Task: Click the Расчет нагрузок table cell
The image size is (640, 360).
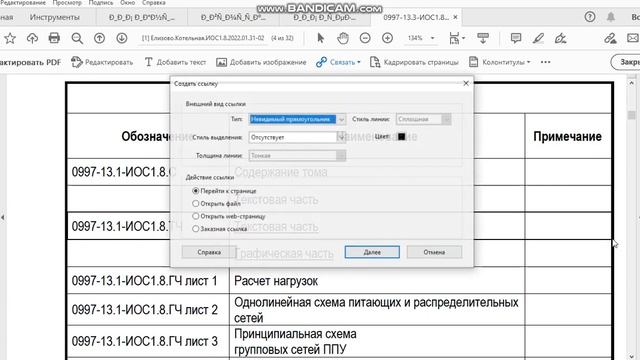Action: (377, 281)
